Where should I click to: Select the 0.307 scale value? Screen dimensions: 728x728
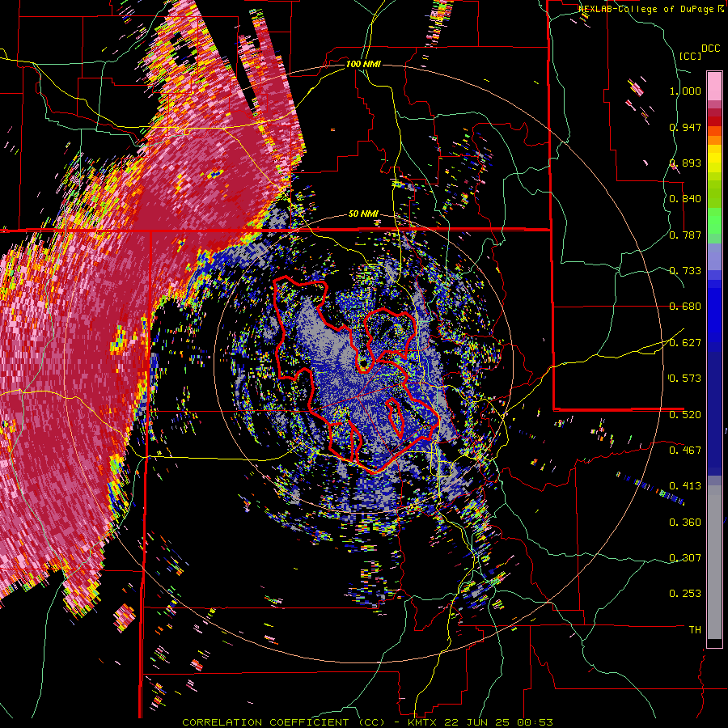(685, 558)
